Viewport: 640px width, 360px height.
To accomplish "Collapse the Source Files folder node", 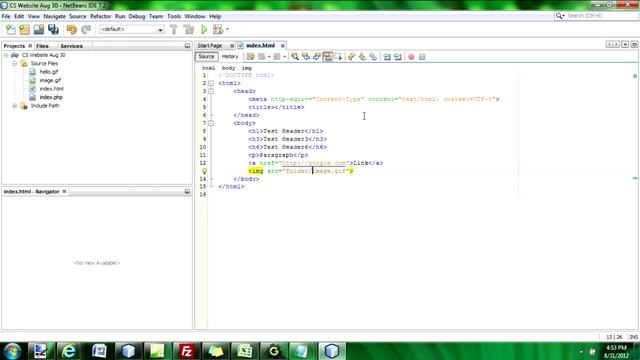I will click(x=15, y=64).
